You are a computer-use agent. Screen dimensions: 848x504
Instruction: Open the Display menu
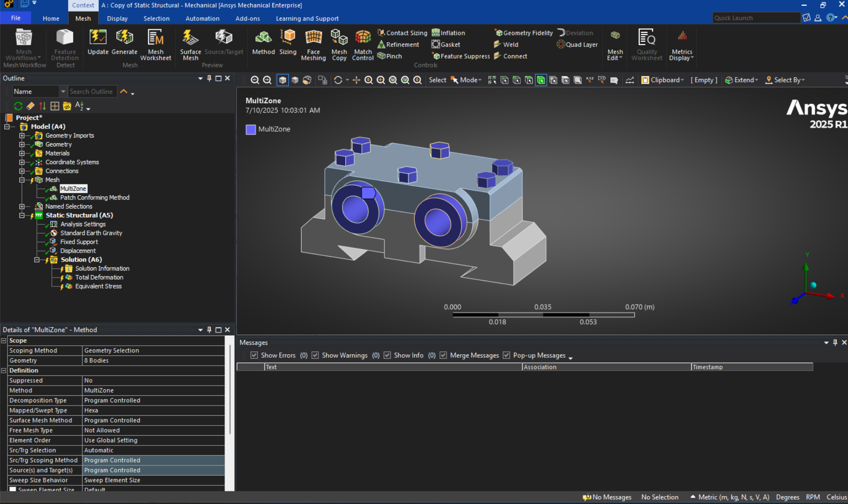pos(117,18)
